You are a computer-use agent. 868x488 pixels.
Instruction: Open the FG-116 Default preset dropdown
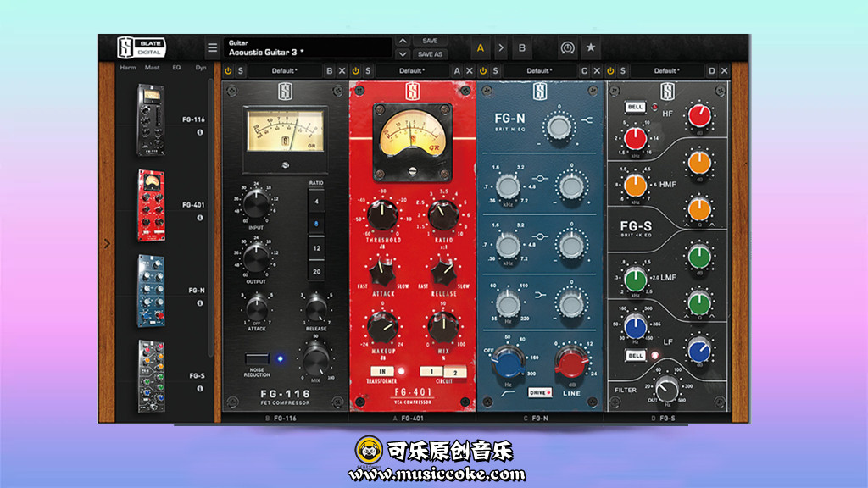(x=285, y=71)
